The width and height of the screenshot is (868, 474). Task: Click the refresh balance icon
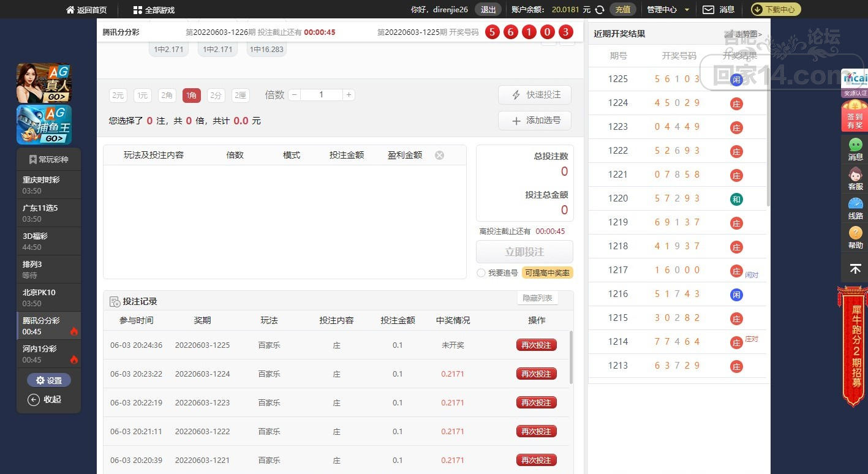pos(600,10)
